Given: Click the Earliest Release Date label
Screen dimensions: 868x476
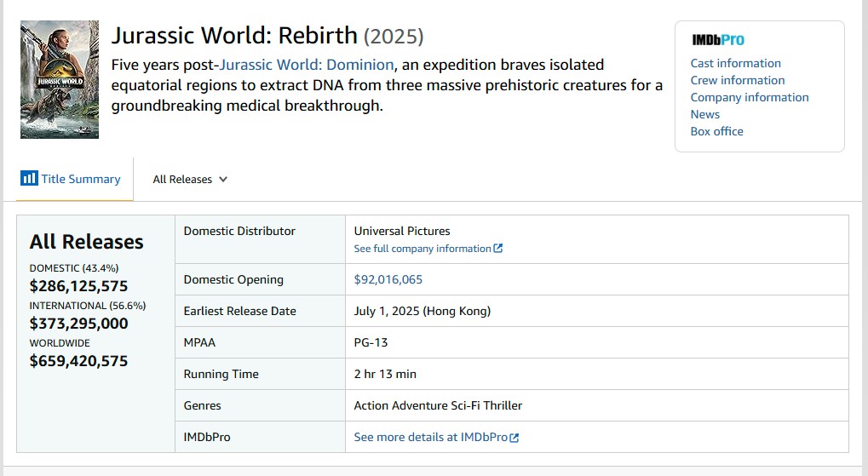Looking at the screenshot, I should click(x=239, y=311).
